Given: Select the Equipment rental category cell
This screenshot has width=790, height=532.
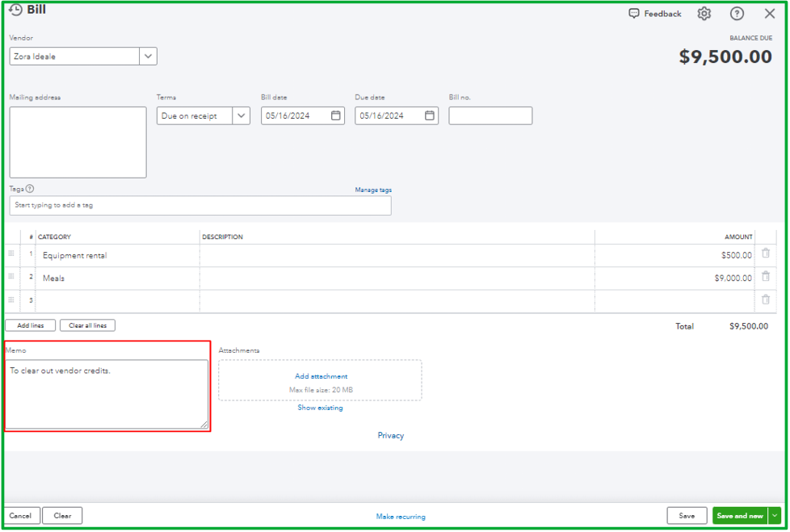Looking at the screenshot, I should point(118,256).
